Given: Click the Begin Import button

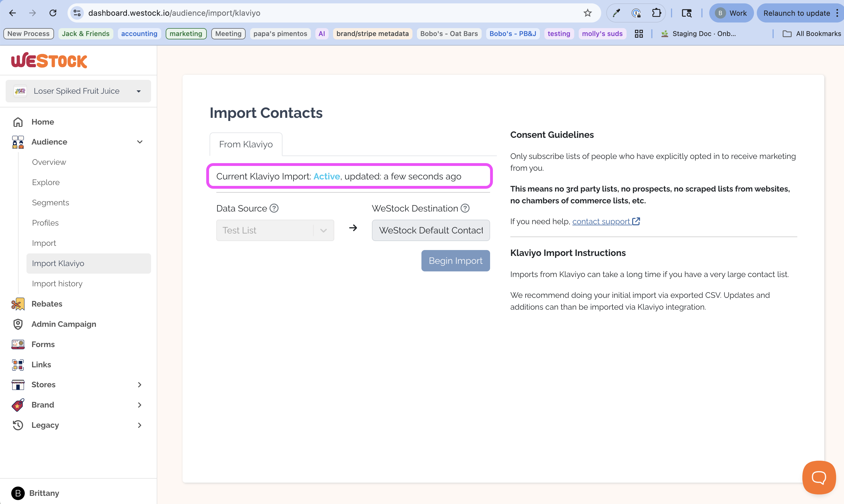Looking at the screenshot, I should pos(455,260).
